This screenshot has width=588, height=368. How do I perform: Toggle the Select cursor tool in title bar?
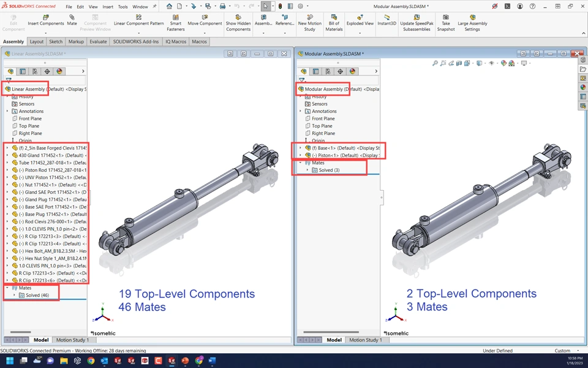(x=265, y=6)
